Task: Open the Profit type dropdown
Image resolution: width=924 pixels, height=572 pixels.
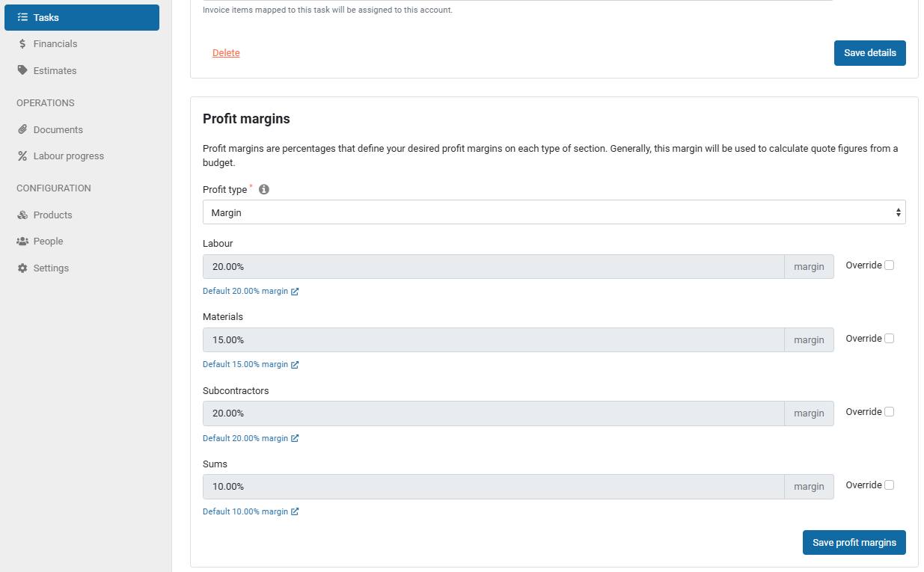Action: tap(554, 212)
